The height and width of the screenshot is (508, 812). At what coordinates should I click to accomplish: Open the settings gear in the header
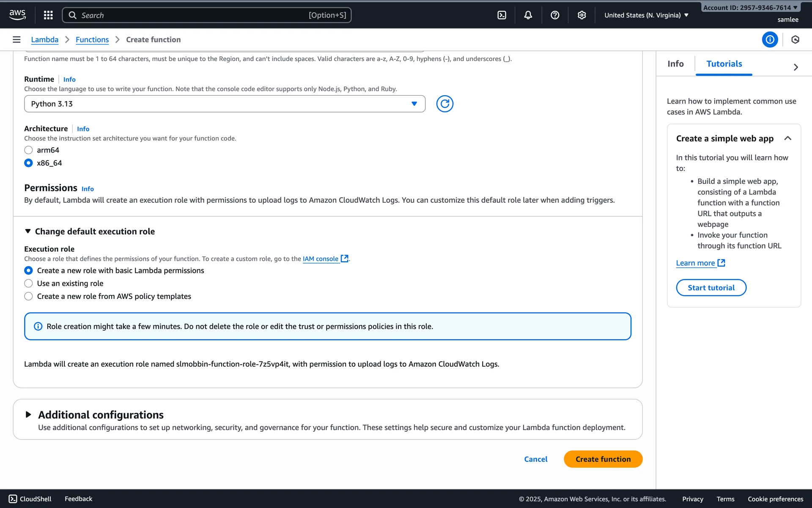click(x=582, y=15)
